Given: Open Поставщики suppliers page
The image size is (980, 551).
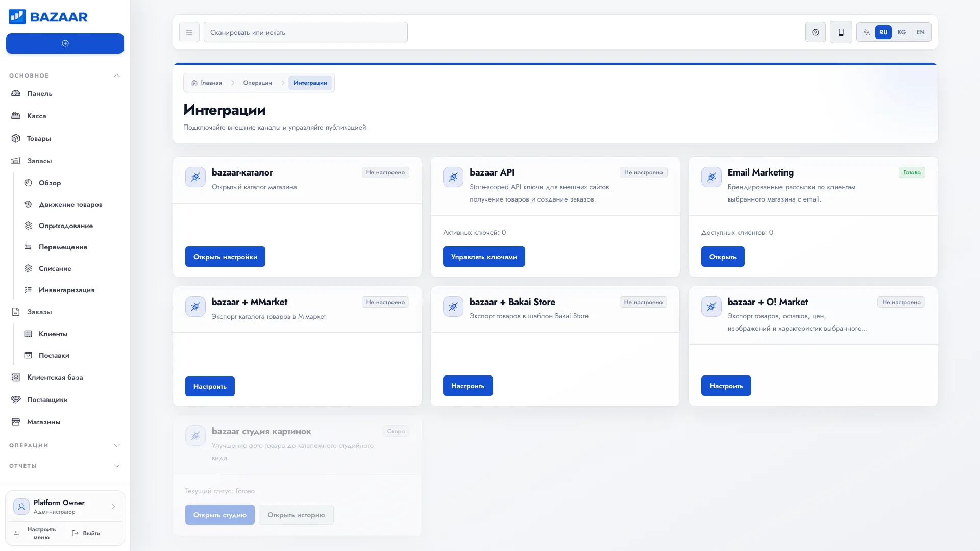Looking at the screenshot, I should 65,399.
